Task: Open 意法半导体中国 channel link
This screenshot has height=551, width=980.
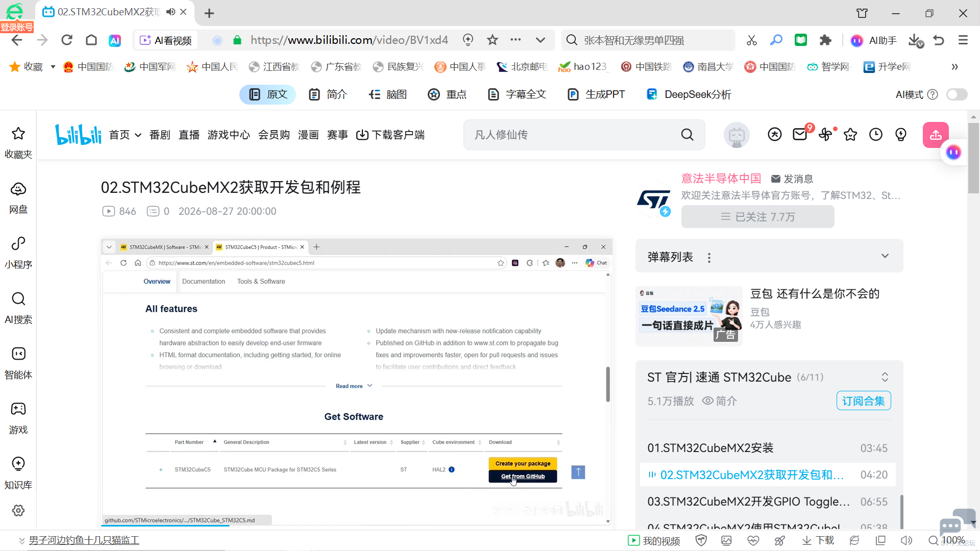Action: click(x=721, y=179)
